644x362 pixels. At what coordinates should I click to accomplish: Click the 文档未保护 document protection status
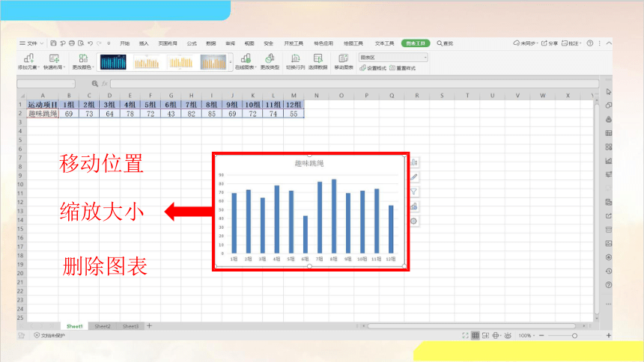[x=49, y=335]
